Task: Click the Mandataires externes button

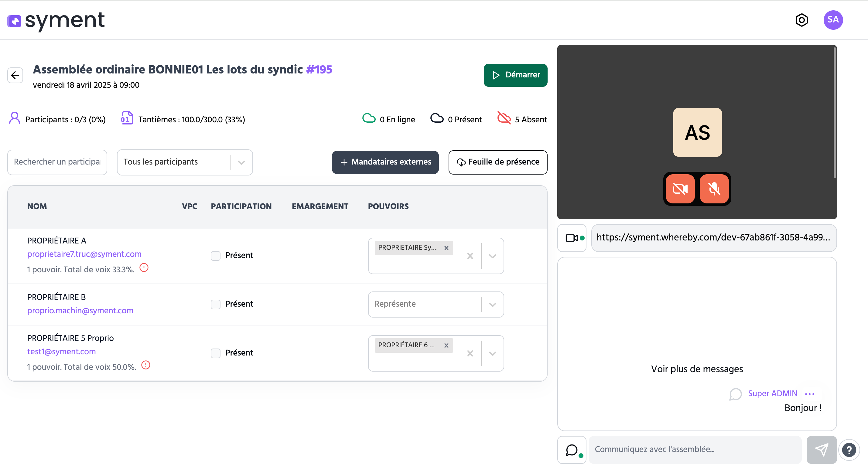Action: tap(385, 162)
